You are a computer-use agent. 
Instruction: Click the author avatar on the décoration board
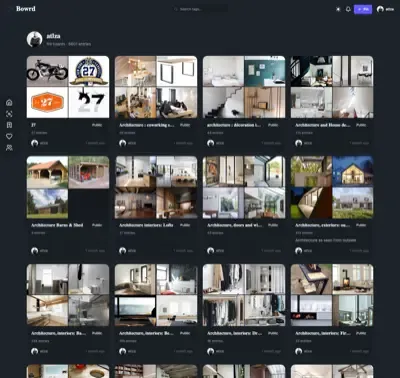pos(210,143)
